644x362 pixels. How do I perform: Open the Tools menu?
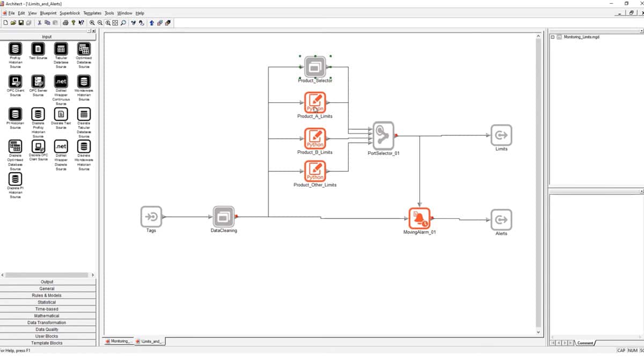[109, 13]
